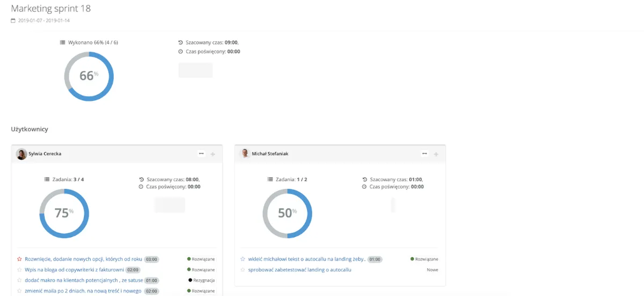The image size is (644, 296).
Task: Open the task zmienić maila po 2 dniach
Action: 83,291
